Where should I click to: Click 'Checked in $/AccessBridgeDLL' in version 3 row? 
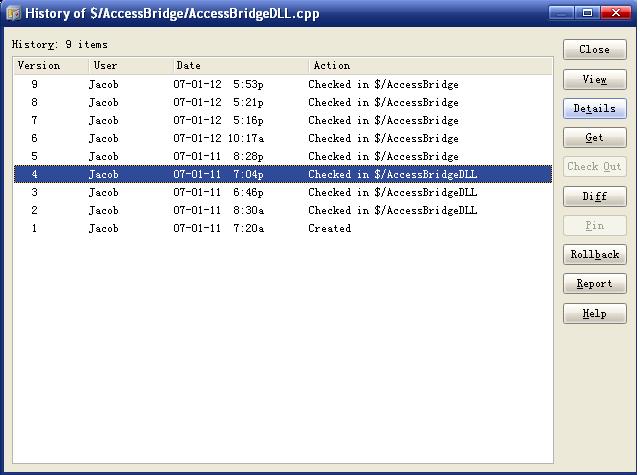pos(392,192)
